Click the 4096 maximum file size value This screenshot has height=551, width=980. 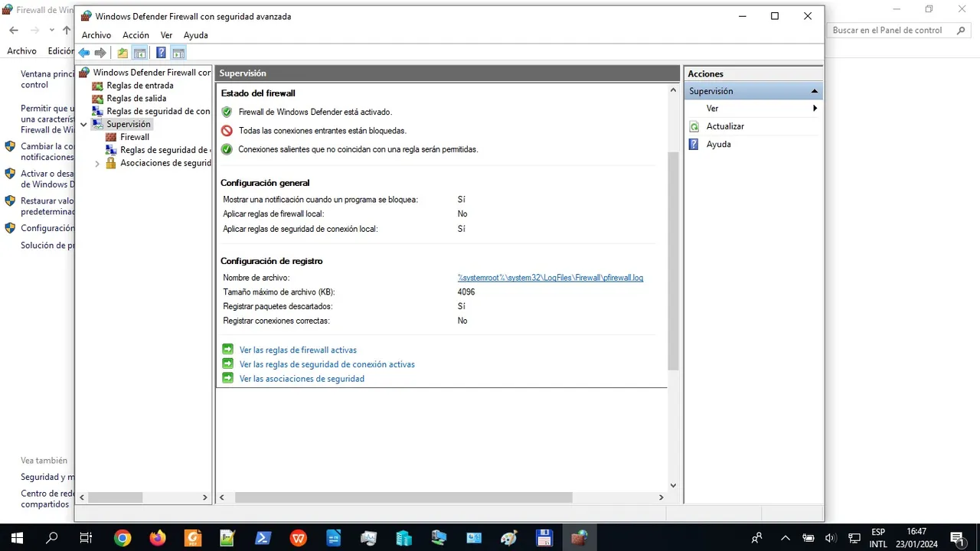pos(466,292)
